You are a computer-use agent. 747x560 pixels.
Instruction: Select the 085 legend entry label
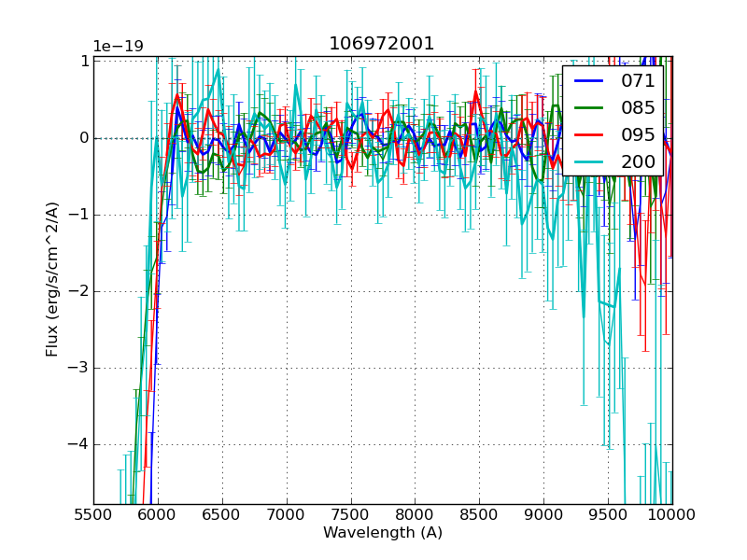(x=638, y=107)
